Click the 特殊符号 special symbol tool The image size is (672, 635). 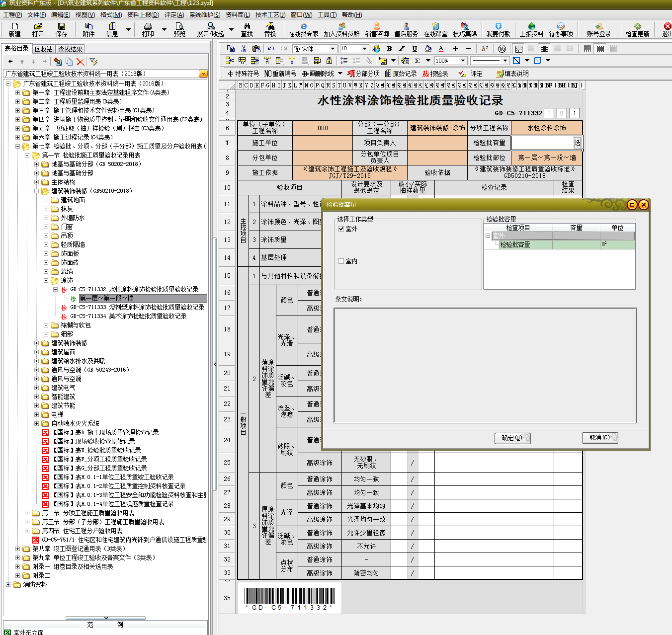pyautogui.click(x=244, y=74)
